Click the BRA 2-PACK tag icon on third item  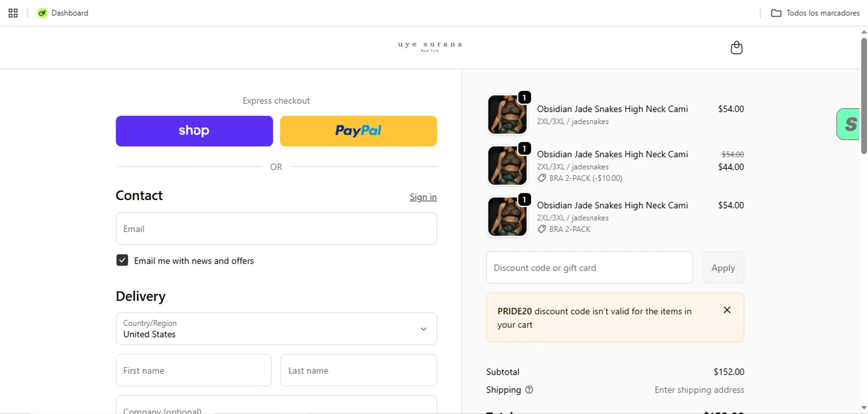(542, 229)
